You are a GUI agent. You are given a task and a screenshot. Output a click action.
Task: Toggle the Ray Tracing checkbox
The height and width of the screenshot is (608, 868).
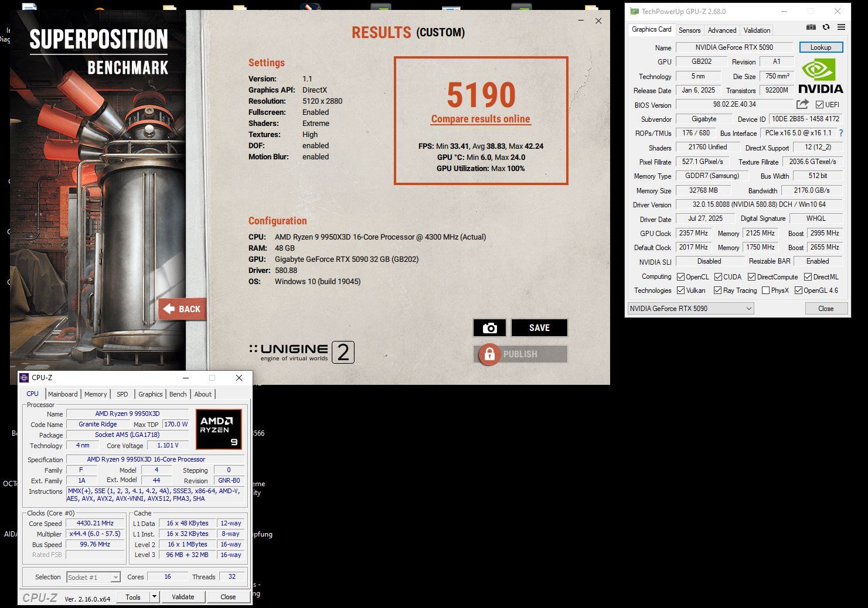coord(717,291)
